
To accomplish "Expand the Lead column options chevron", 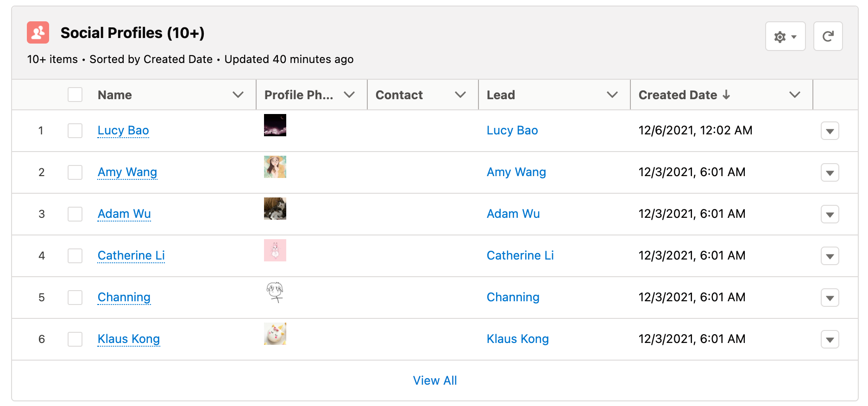I will tap(612, 95).
